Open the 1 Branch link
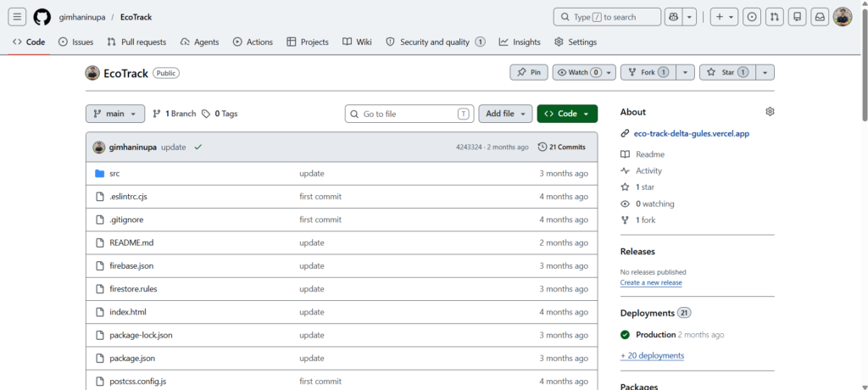868x390 pixels. [x=175, y=114]
